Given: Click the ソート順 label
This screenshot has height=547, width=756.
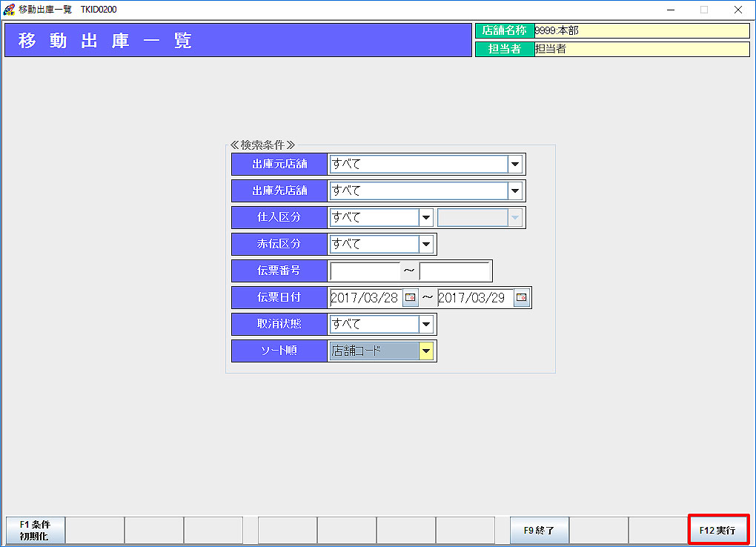Looking at the screenshot, I should [279, 351].
